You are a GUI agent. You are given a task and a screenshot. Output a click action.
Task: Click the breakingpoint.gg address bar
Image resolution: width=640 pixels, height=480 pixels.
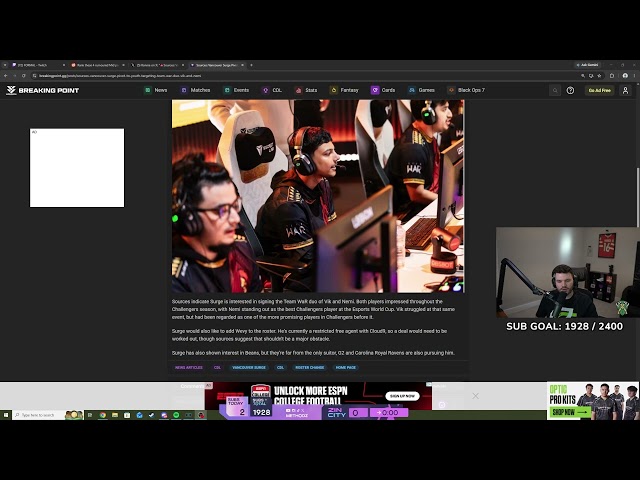306,76
